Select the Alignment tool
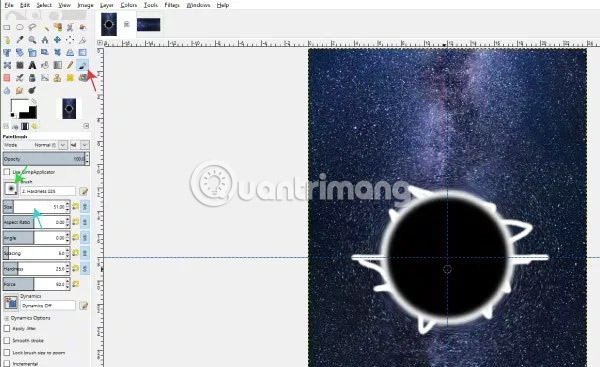 [x=70, y=40]
